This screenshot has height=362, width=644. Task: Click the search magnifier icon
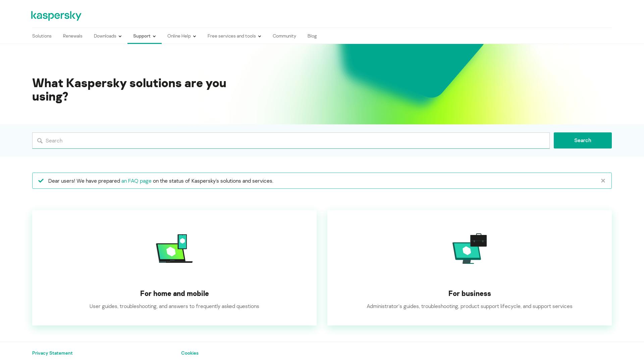[x=40, y=140]
